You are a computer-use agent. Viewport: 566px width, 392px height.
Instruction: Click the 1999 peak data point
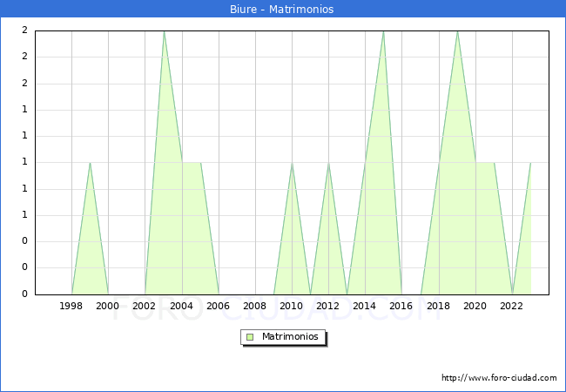click(90, 163)
